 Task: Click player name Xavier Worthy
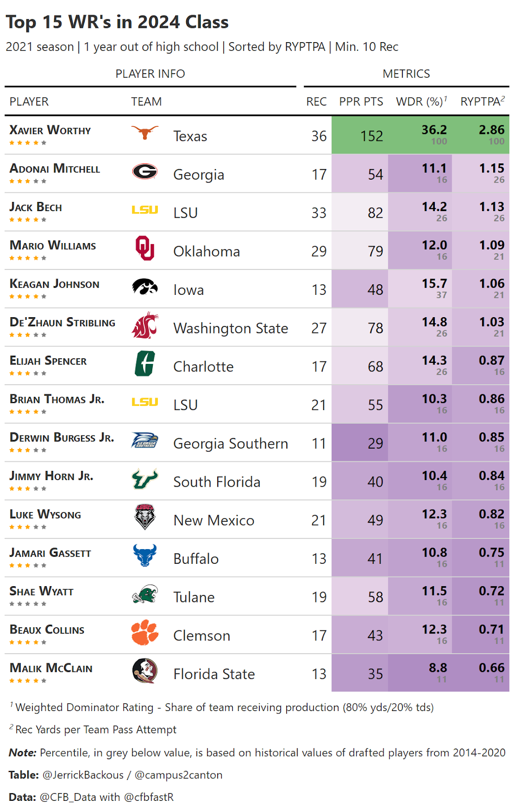[50, 130]
